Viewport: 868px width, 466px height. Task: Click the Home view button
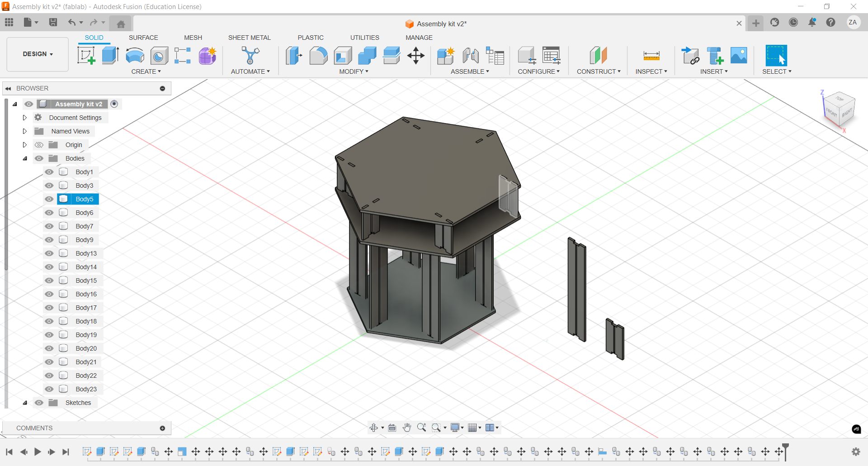121,24
